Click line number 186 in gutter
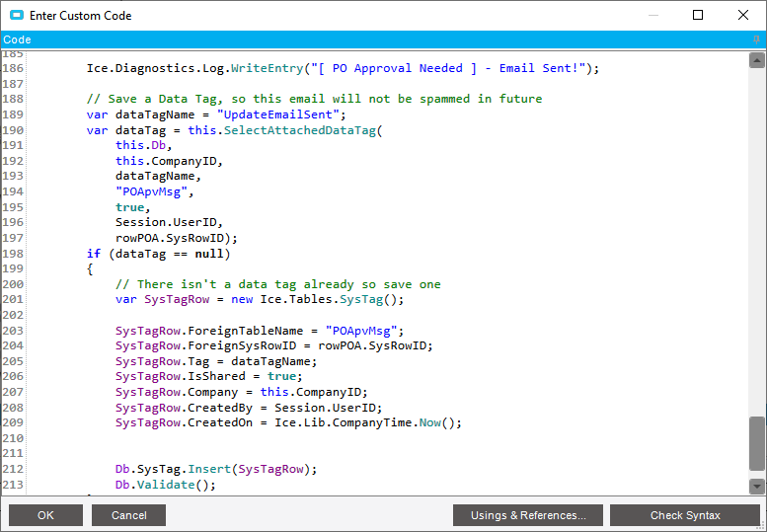The image size is (767, 532). 13,68
